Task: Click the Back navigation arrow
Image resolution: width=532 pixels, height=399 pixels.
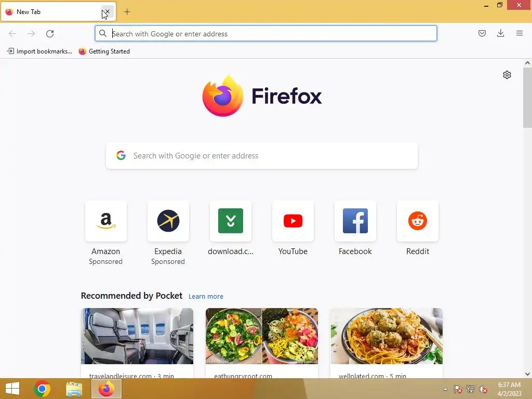Action: pos(12,34)
